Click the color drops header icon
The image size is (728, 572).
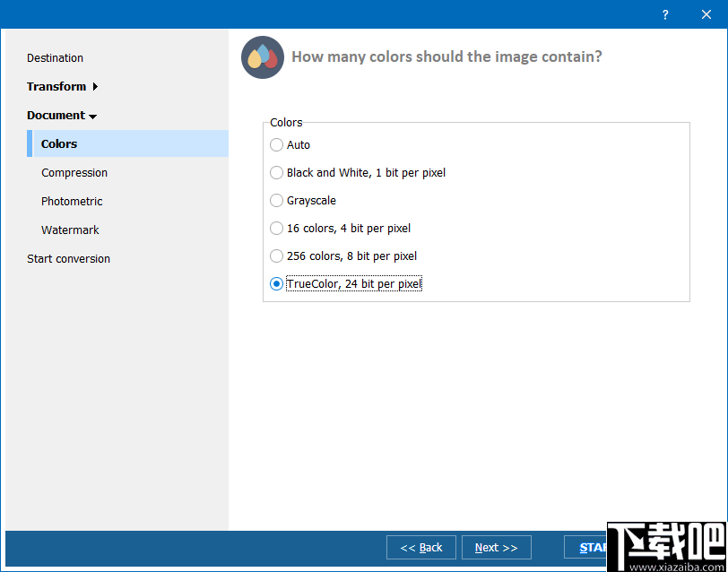pos(263,57)
